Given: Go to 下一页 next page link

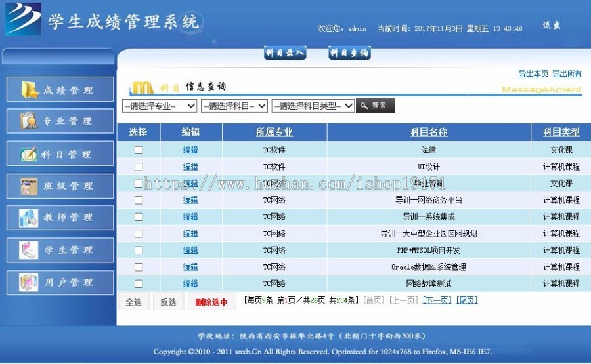Looking at the screenshot, I should (x=437, y=300).
